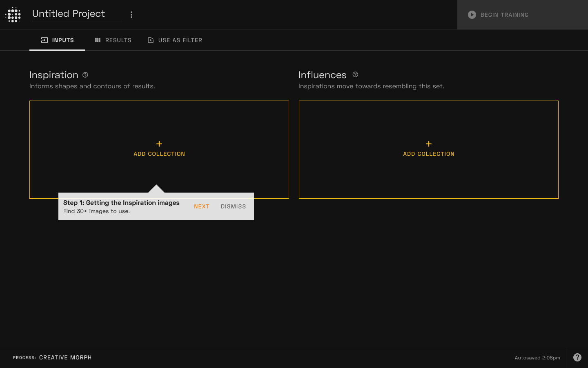Click the Autosaved 2:08pm status text
This screenshot has height=368, width=588.
[x=537, y=358]
